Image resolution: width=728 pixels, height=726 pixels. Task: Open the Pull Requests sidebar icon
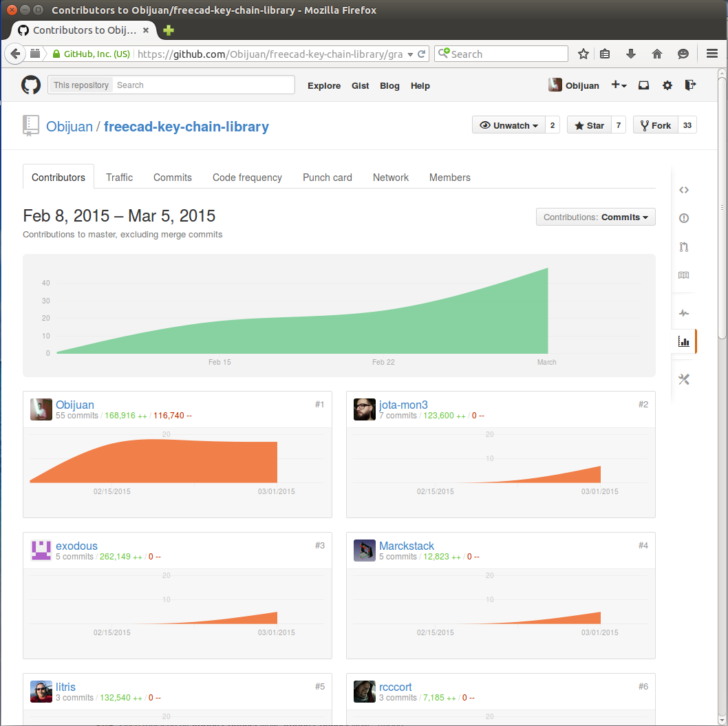(683, 247)
